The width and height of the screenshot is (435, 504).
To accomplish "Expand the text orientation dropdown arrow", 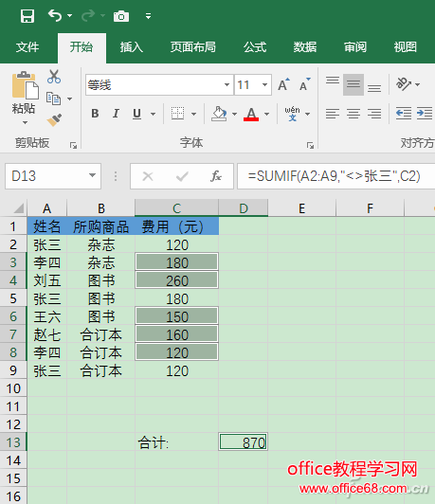I will pos(418,84).
